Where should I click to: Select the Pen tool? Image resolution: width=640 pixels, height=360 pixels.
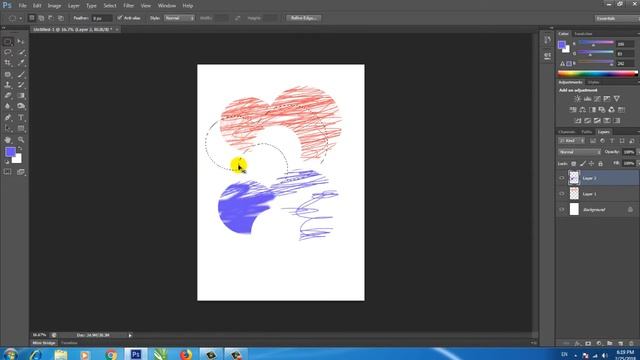(x=8, y=118)
